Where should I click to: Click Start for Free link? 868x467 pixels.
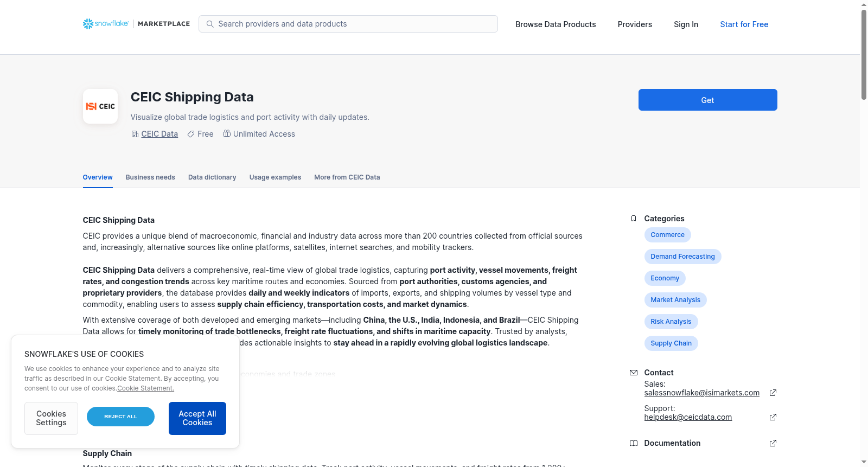(x=744, y=24)
